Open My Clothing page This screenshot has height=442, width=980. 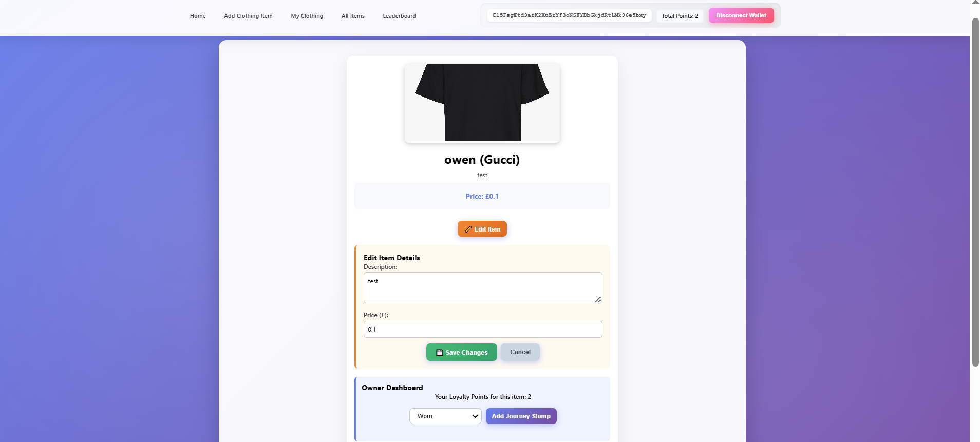tap(307, 16)
